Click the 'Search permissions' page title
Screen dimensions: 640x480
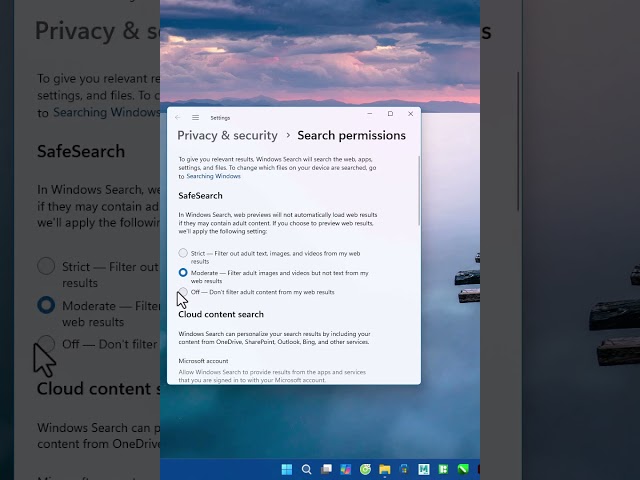[351, 136]
